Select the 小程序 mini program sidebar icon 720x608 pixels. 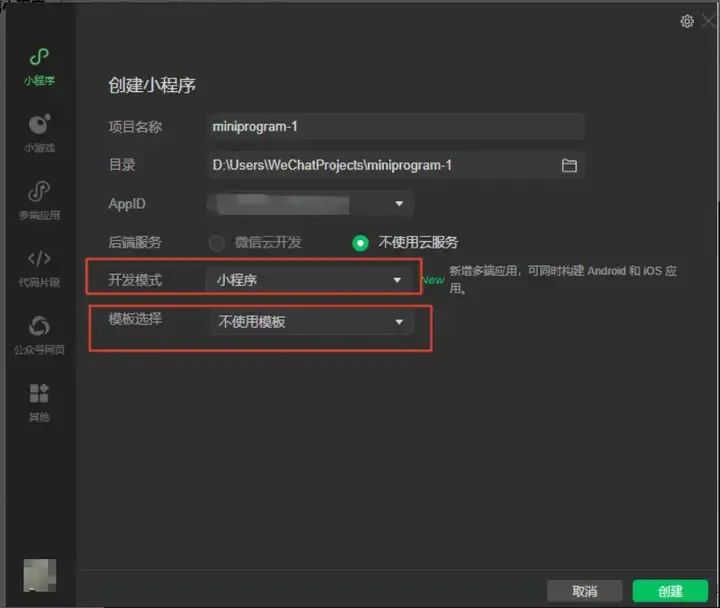(x=39, y=67)
